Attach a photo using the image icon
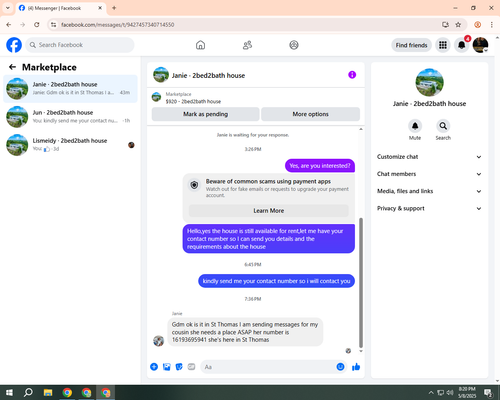Viewport: 500px width, 400px height. tap(167, 367)
